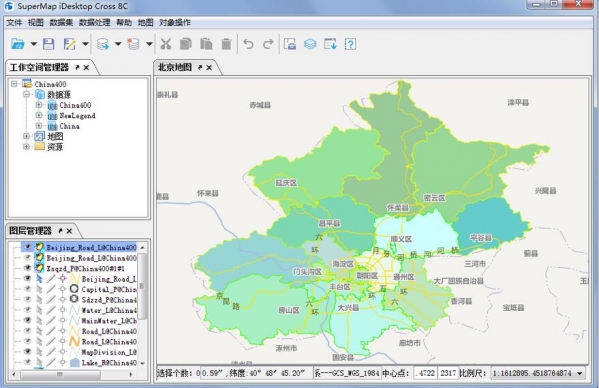
Task: Close the 工作空间管理器 panel
Action: point(86,68)
